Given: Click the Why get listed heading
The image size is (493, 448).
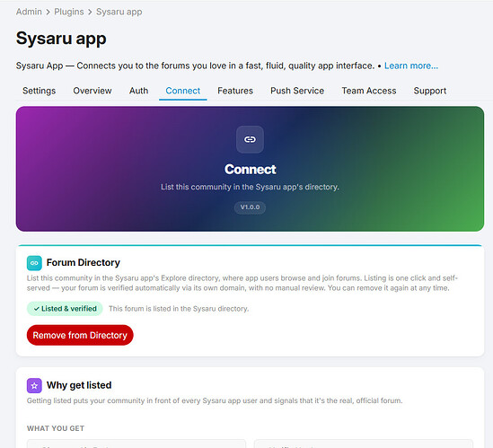Looking at the screenshot, I should tap(79, 385).
